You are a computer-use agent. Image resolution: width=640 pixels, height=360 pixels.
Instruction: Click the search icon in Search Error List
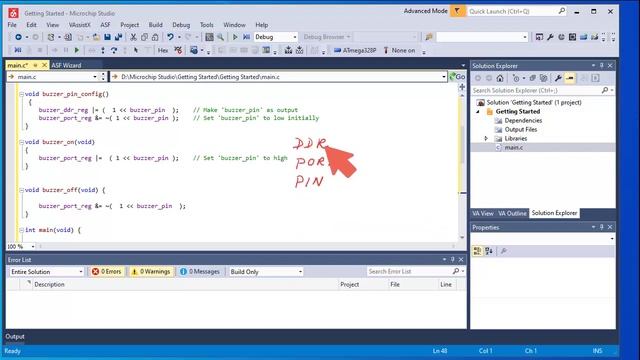[456, 271]
